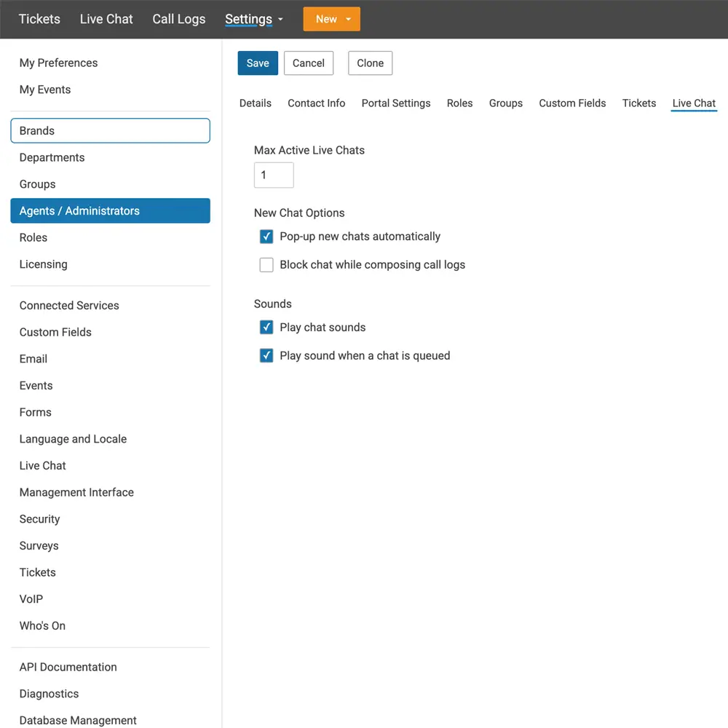
Task: Open the Portal Settings tab
Action: pyautogui.click(x=395, y=103)
